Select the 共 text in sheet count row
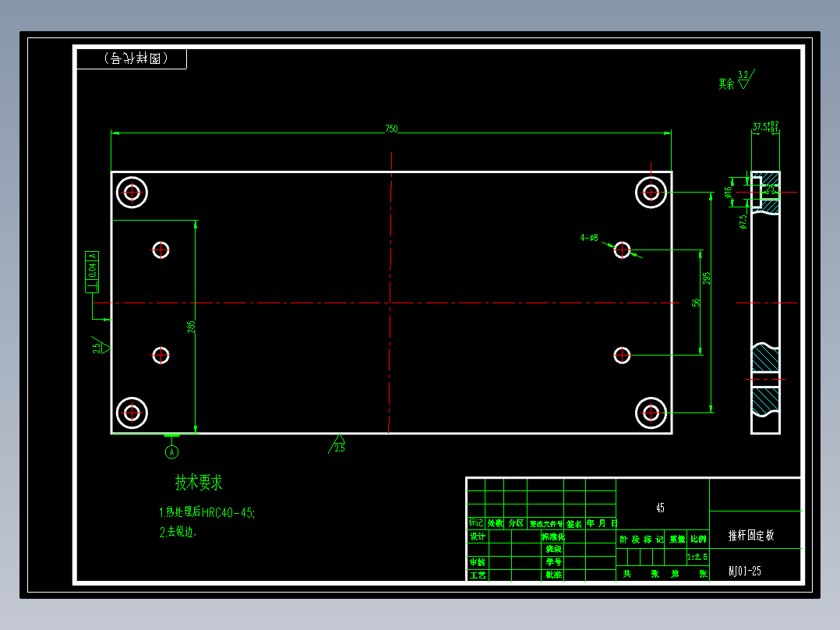 pyautogui.click(x=626, y=574)
